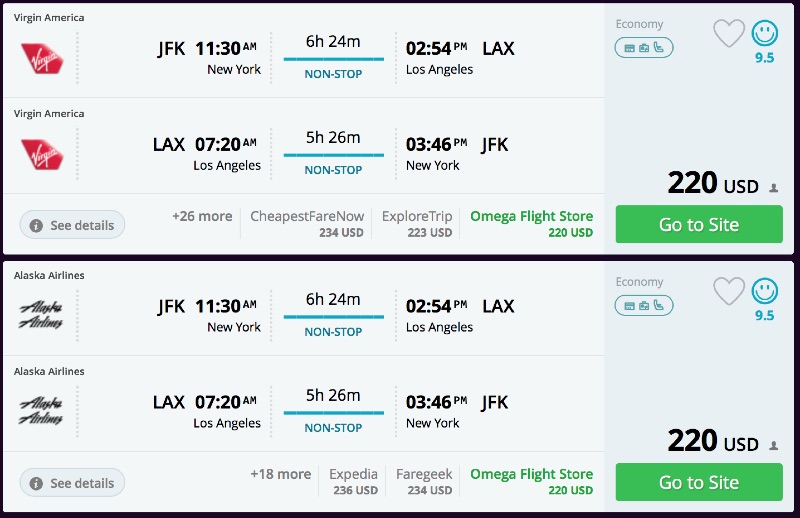This screenshot has height=518, width=800.
Task: Click the Virgin America logo on the LAX return
Action: tap(42, 154)
